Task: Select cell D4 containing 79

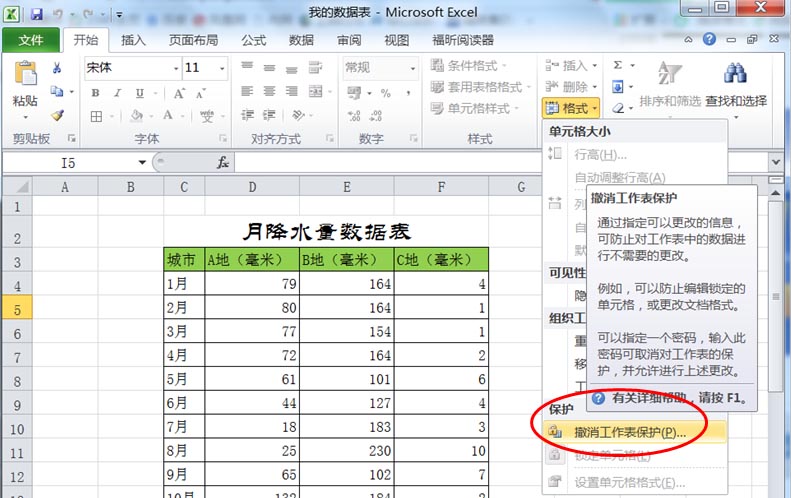Action: tap(252, 284)
